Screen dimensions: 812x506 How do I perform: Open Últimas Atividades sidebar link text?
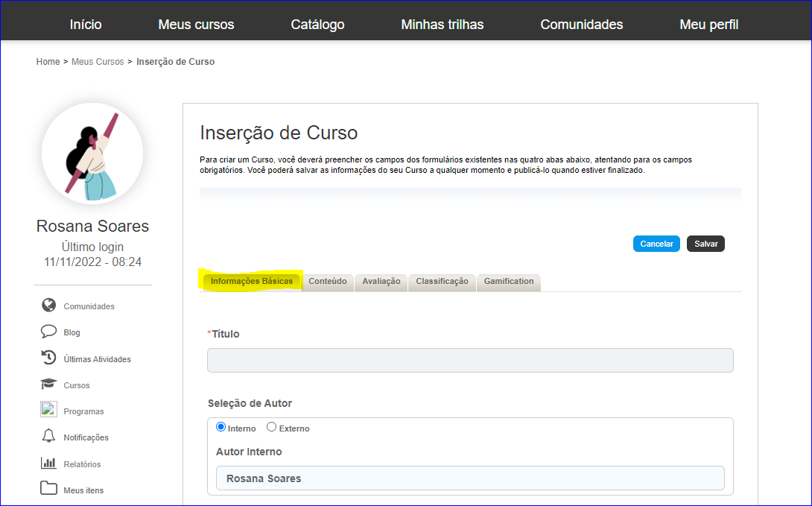point(98,359)
